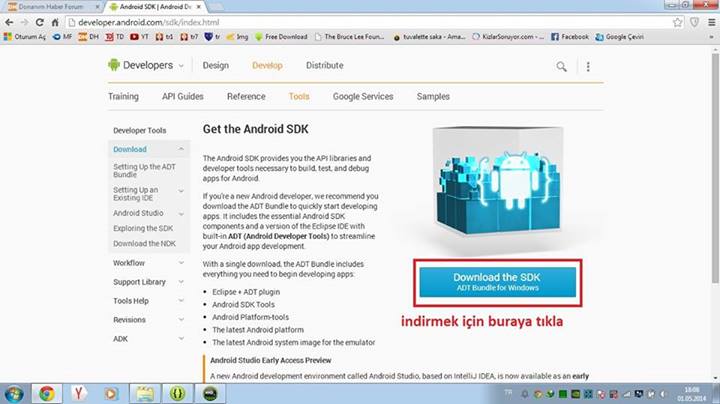
Task: Open the YT bookmark
Action: coord(139,37)
